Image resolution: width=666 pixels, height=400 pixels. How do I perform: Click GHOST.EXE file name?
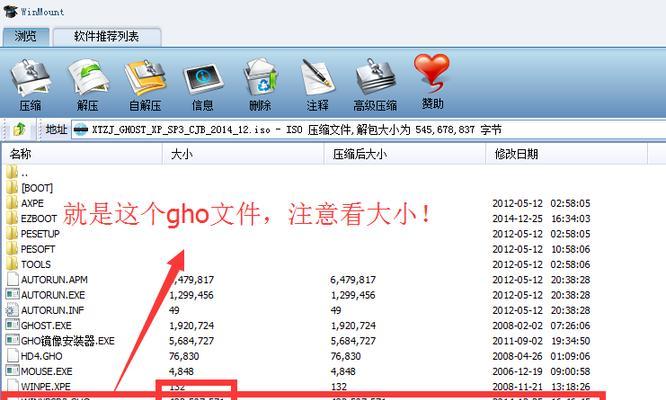point(46,325)
